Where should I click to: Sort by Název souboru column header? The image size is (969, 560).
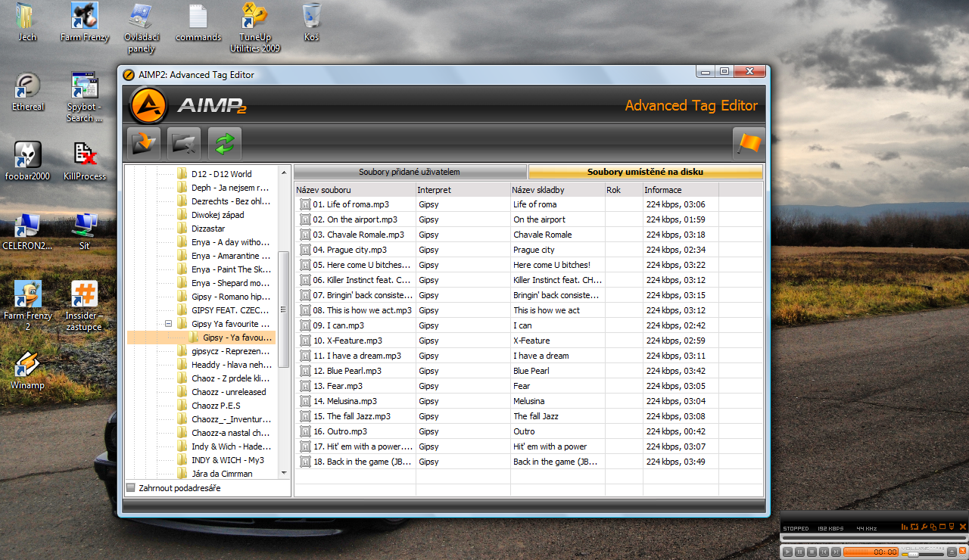click(x=355, y=190)
